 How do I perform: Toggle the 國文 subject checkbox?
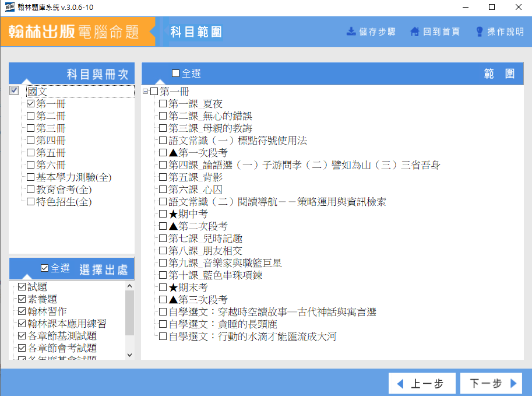tap(15, 91)
